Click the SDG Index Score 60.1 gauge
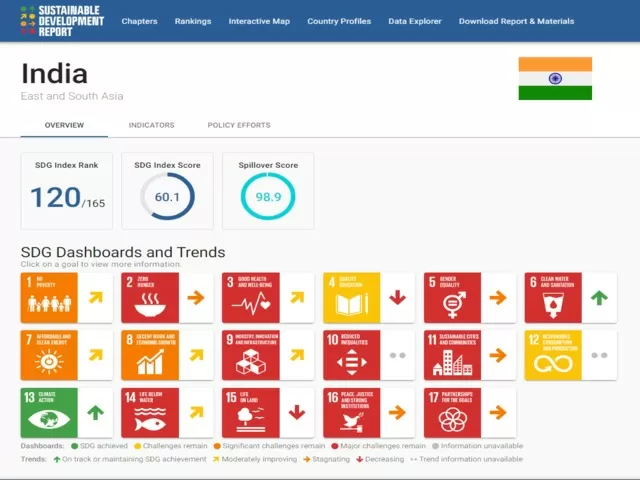Screen dimensions: 640x480 (x=167, y=196)
